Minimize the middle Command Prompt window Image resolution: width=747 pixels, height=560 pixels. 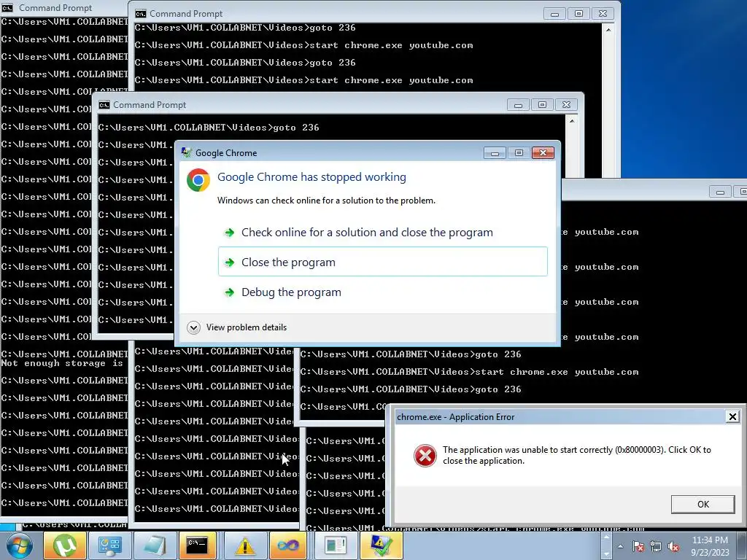click(x=518, y=105)
